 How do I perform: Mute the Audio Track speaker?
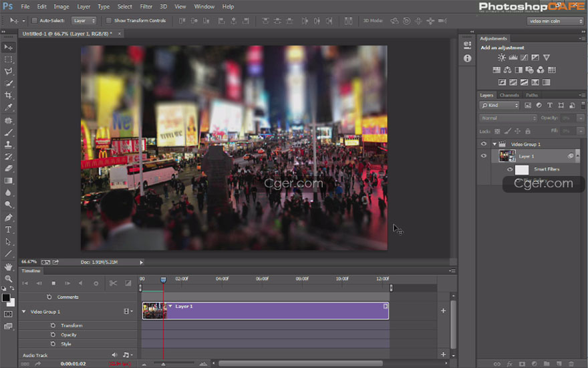(114, 355)
